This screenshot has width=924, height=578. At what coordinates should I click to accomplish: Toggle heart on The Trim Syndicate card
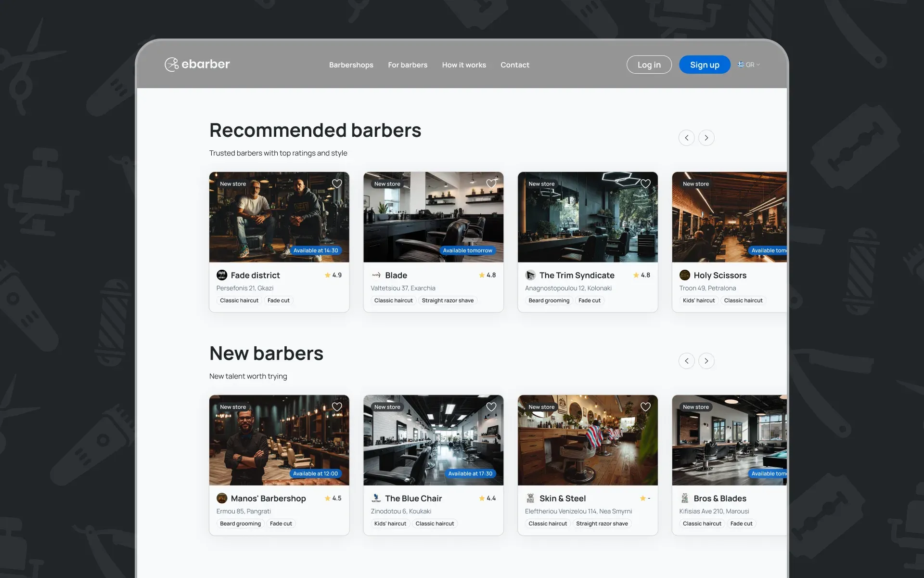645,184
